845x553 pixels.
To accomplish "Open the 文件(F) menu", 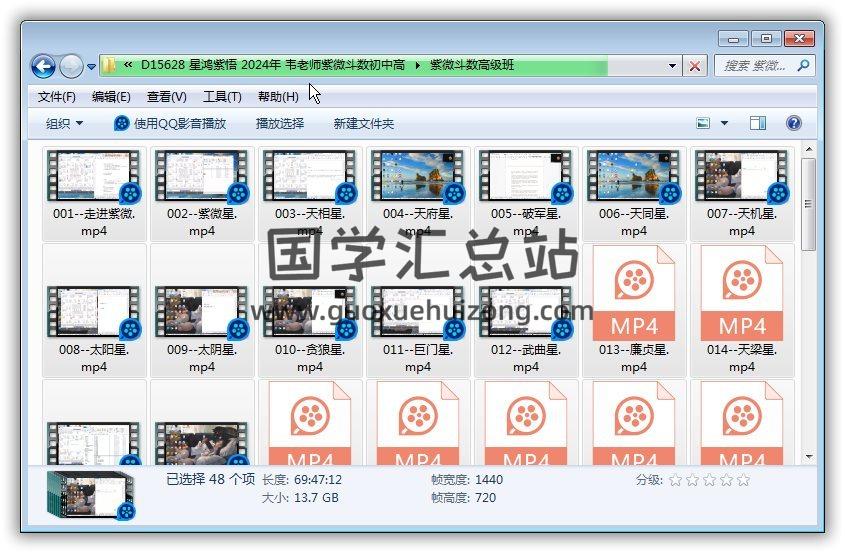I will (x=57, y=96).
